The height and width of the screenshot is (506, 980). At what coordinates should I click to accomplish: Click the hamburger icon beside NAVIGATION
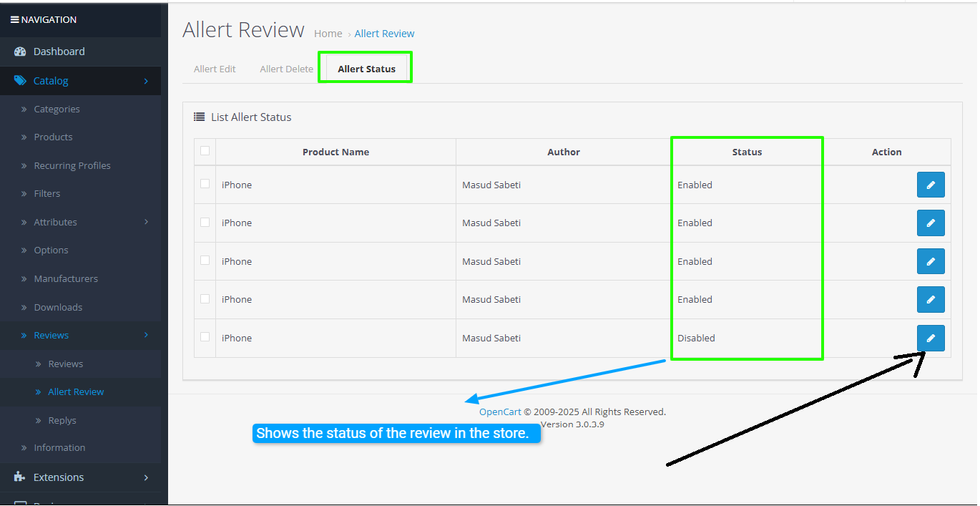pos(14,20)
